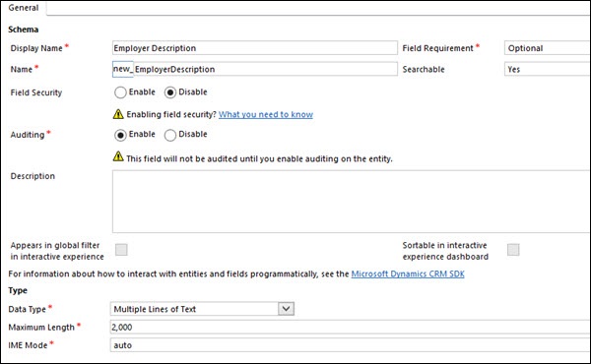Check Appears in global filter checkbox
Viewport: 591px width, 364px height.
(x=121, y=249)
